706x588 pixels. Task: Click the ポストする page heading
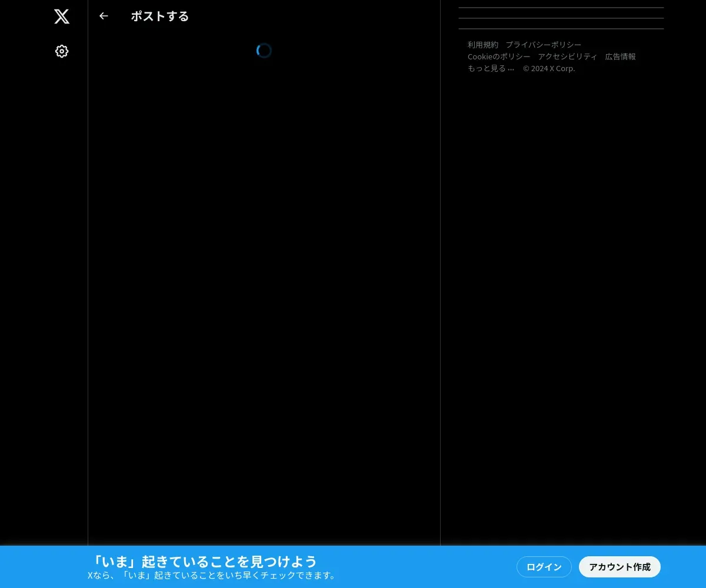coord(160,16)
